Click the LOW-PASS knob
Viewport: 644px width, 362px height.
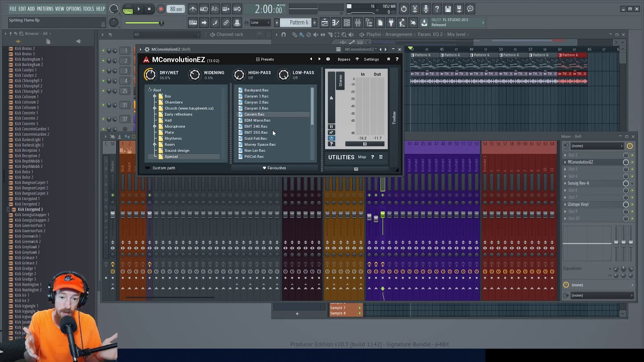pyautogui.click(x=284, y=74)
